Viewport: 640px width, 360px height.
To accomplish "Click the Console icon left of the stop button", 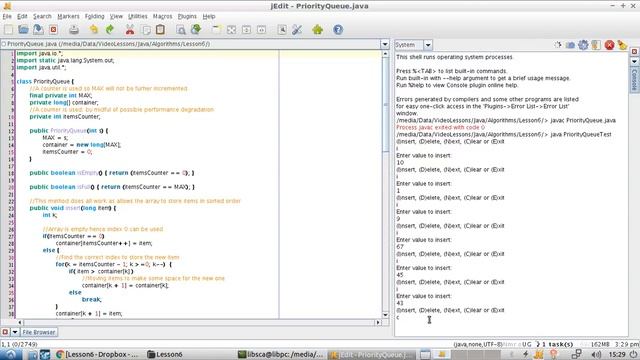I will [596, 45].
